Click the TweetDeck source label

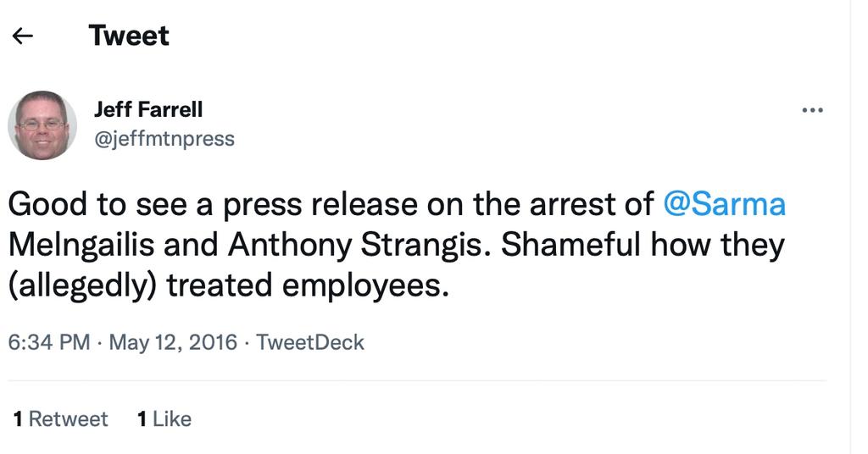pyautogui.click(x=309, y=342)
